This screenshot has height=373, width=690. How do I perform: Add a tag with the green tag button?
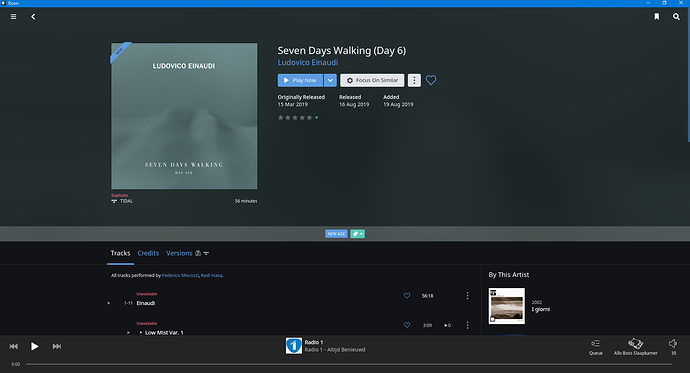click(357, 234)
